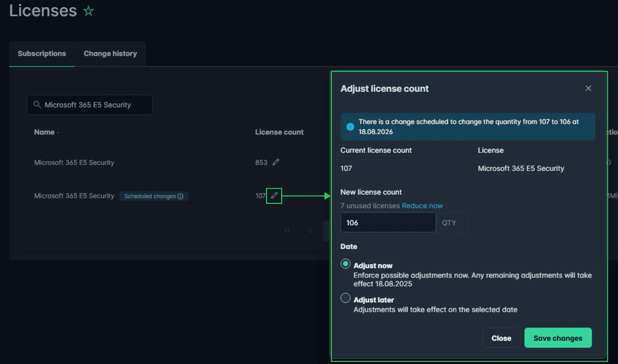
Task: Edit license count for the 853 subscription
Action: tap(276, 162)
